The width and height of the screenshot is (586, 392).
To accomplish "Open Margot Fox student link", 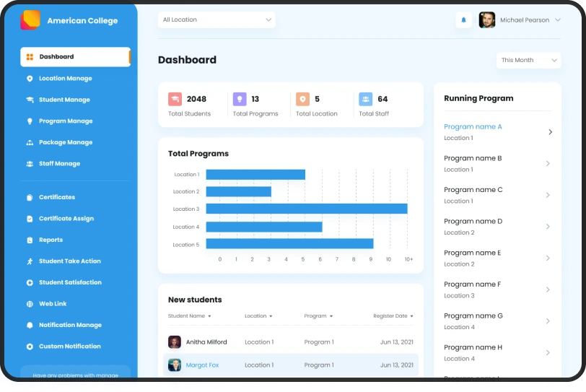I will coord(202,365).
